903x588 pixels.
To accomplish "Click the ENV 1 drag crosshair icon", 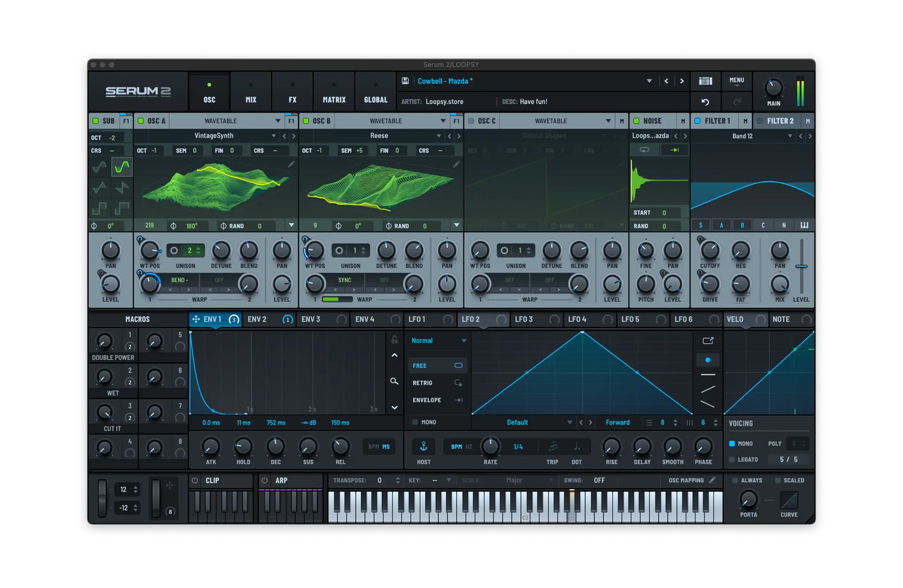I will point(196,319).
